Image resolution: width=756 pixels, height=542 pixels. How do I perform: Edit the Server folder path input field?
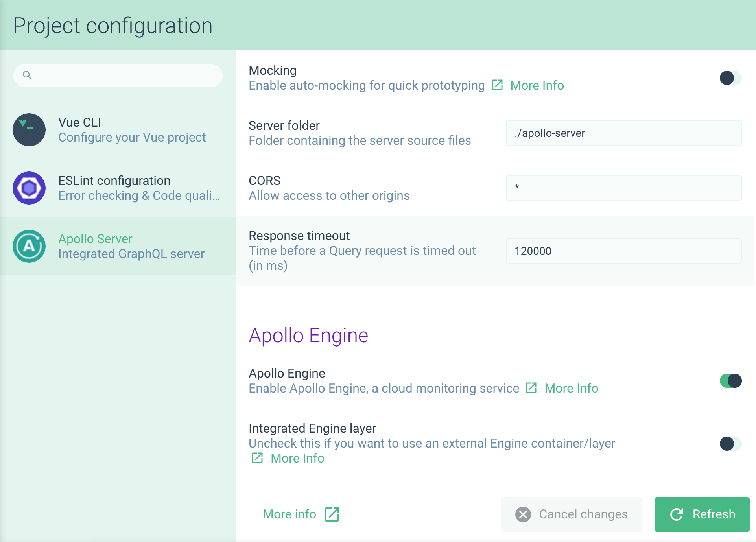click(x=625, y=133)
